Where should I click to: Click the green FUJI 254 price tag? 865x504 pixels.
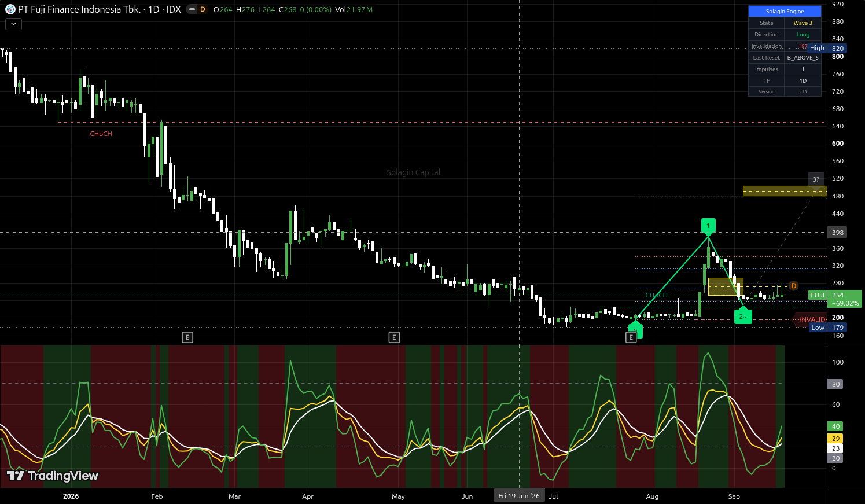coord(835,299)
